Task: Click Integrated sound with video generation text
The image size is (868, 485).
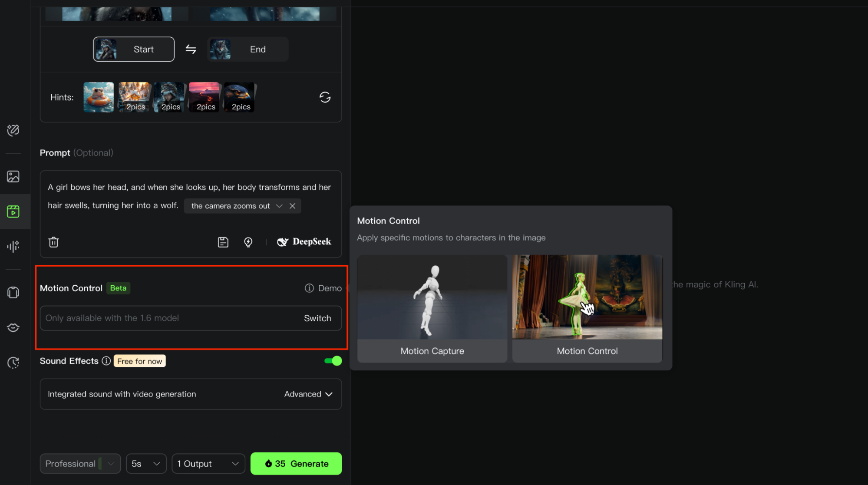Action: click(x=122, y=394)
